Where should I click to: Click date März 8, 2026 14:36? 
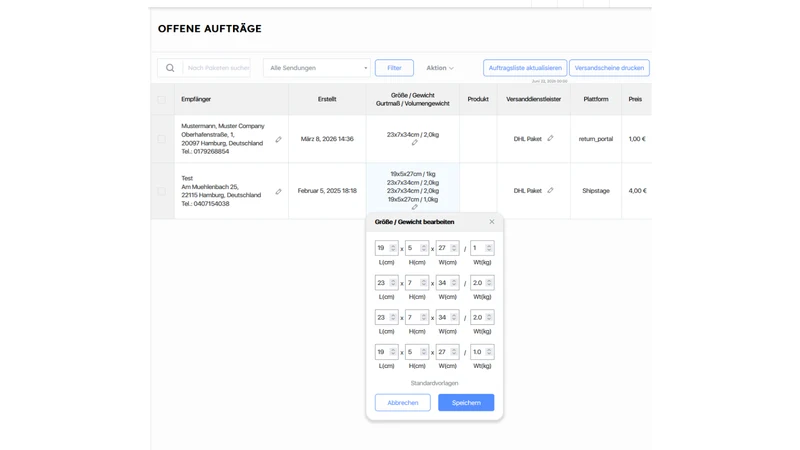327,139
